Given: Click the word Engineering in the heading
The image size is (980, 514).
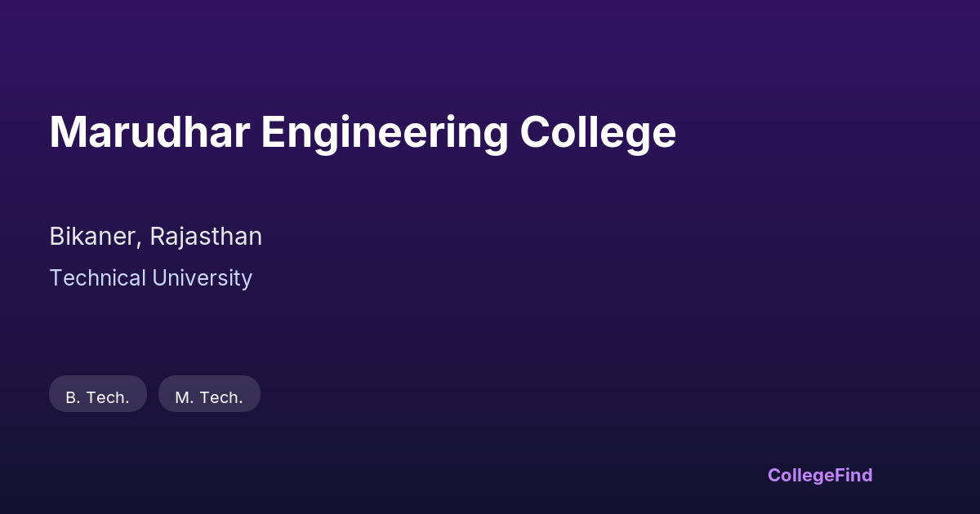Looking at the screenshot, I should pos(385,132).
